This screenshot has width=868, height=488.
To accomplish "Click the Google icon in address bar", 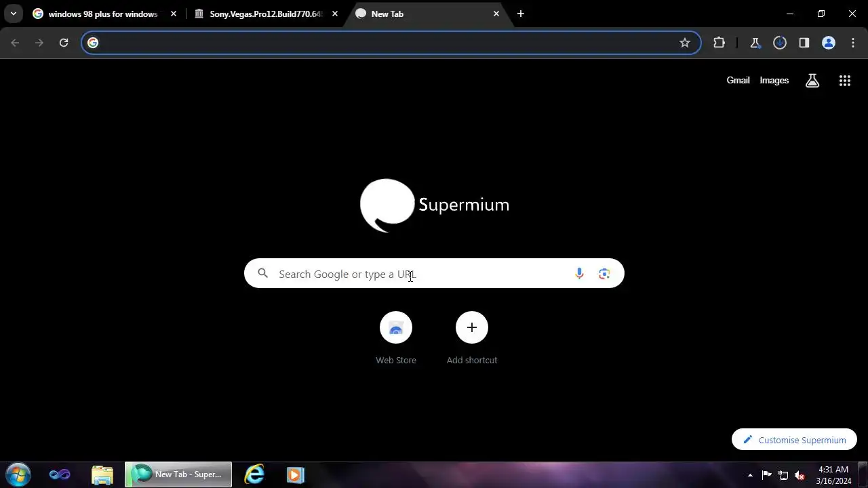I will point(93,43).
